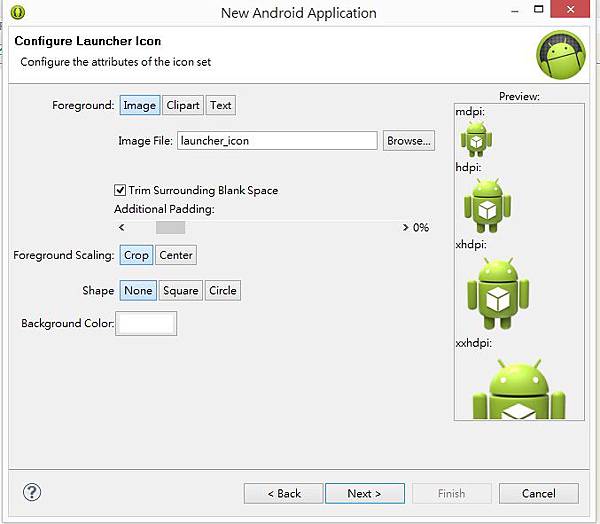
Task: Click the padding slider right arrow
Action: coord(405,227)
